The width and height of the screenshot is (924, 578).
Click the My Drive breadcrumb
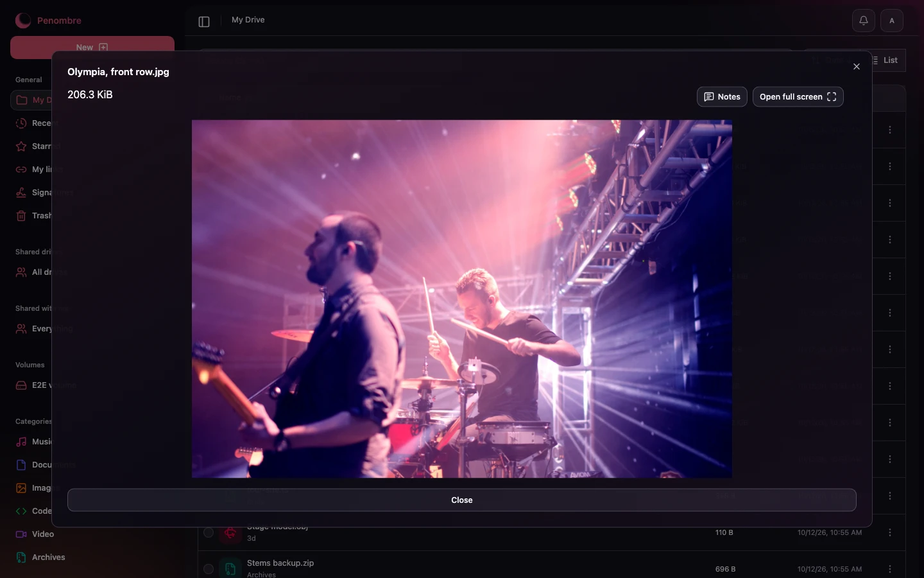click(x=248, y=20)
